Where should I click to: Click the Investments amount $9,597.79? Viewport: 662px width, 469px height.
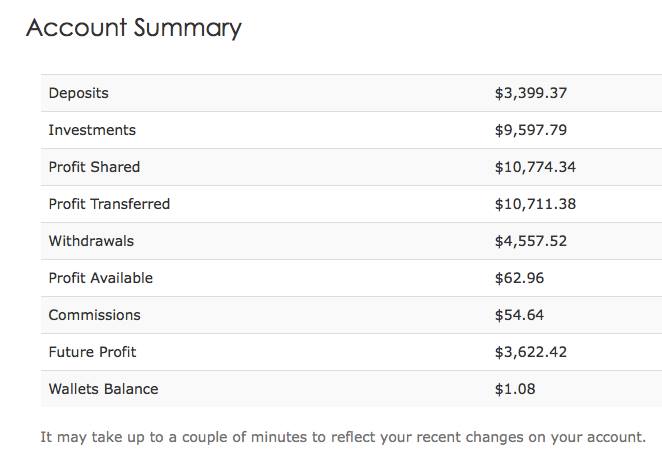click(x=531, y=130)
